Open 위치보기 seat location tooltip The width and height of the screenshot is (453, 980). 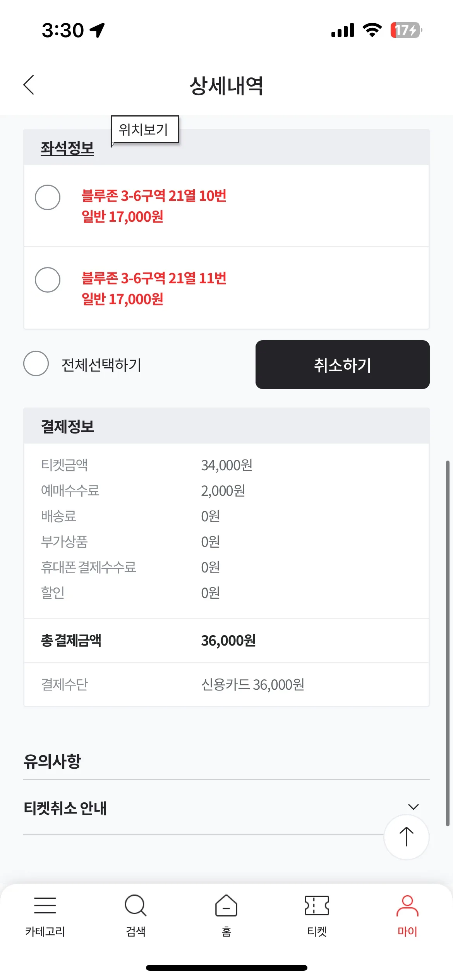point(145,129)
